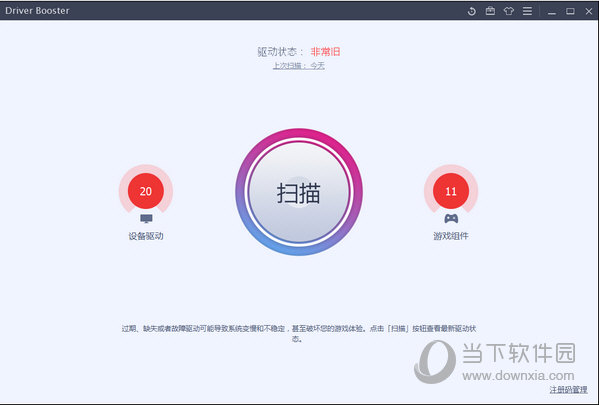This screenshot has width=599, height=405.
Task: Click the 非常旧 driver status text
Action: click(x=325, y=52)
